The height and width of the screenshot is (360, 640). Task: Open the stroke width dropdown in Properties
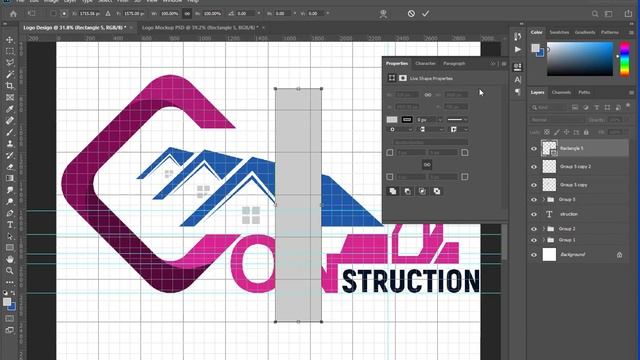[x=440, y=120]
